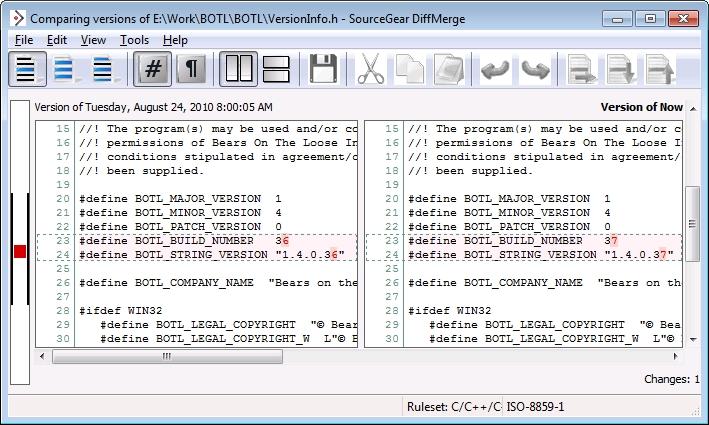Click left pane BOTL_MAJOR_VERSION line

[x=180, y=198]
